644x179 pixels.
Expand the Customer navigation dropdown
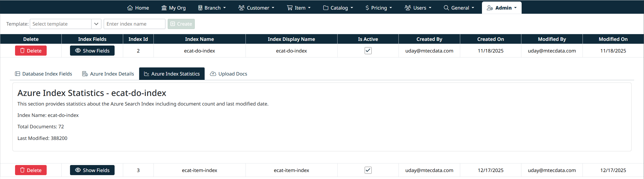click(x=256, y=8)
